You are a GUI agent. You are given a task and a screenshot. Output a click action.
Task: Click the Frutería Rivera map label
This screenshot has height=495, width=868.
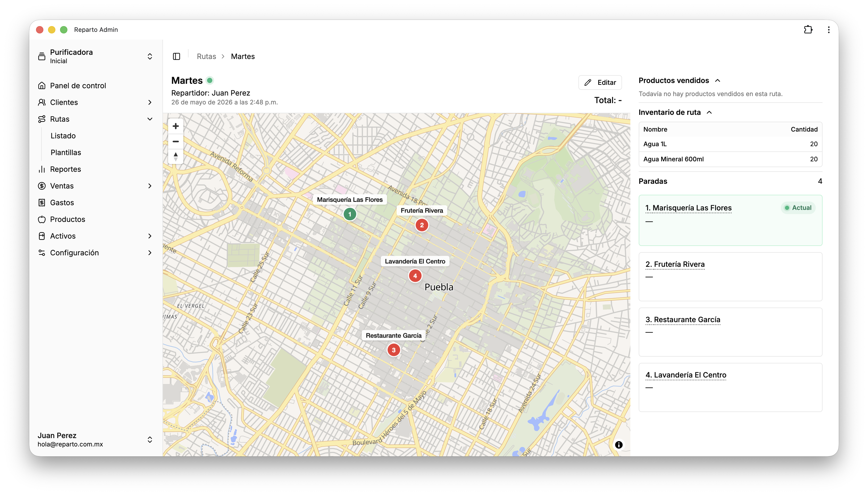(x=421, y=211)
